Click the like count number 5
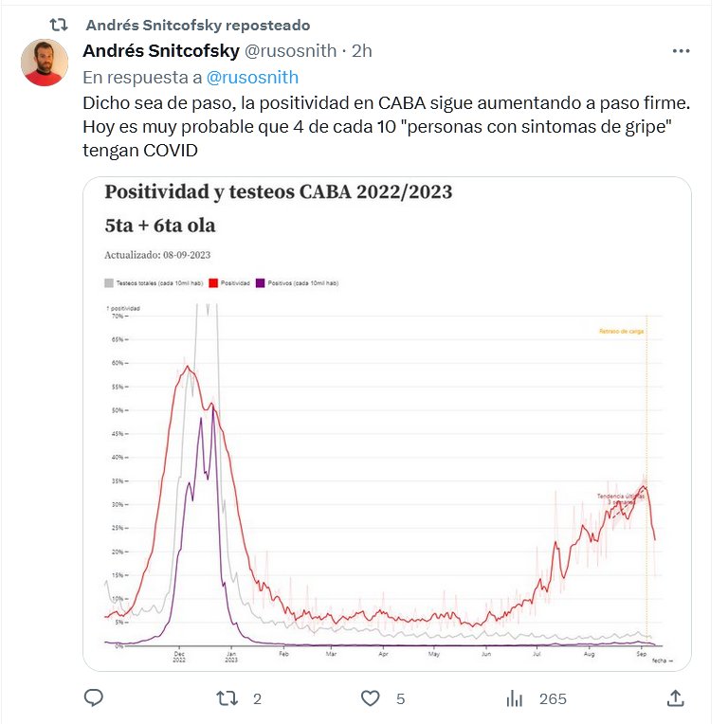Viewport: 728px width, 724px height. point(401,698)
